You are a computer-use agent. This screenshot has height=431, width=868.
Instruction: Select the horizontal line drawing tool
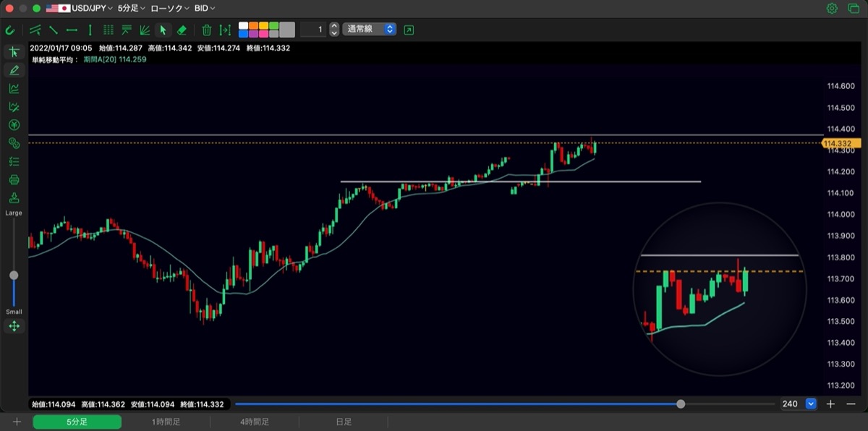point(72,30)
